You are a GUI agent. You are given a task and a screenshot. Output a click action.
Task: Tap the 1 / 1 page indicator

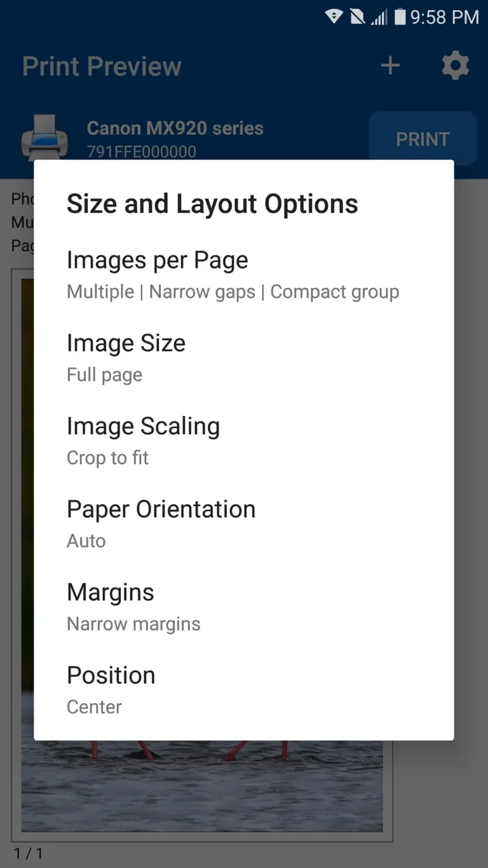(x=28, y=853)
